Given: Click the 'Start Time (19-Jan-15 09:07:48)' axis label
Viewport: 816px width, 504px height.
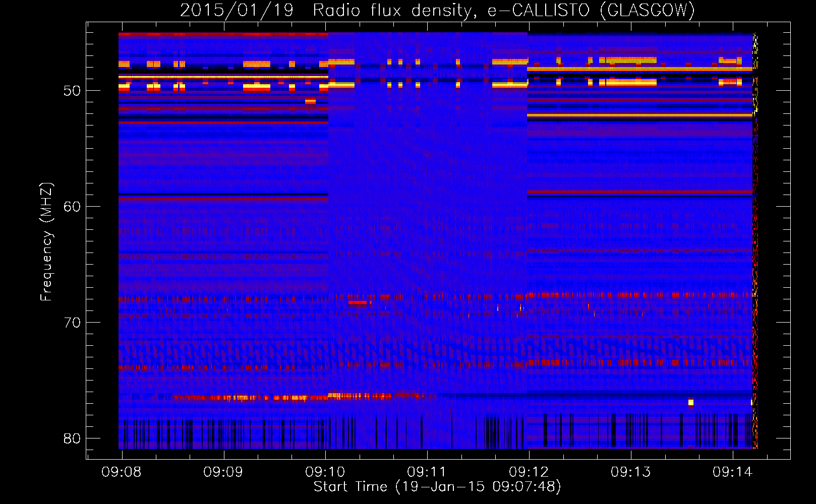Looking at the screenshot, I should click(x=437, y=486).
